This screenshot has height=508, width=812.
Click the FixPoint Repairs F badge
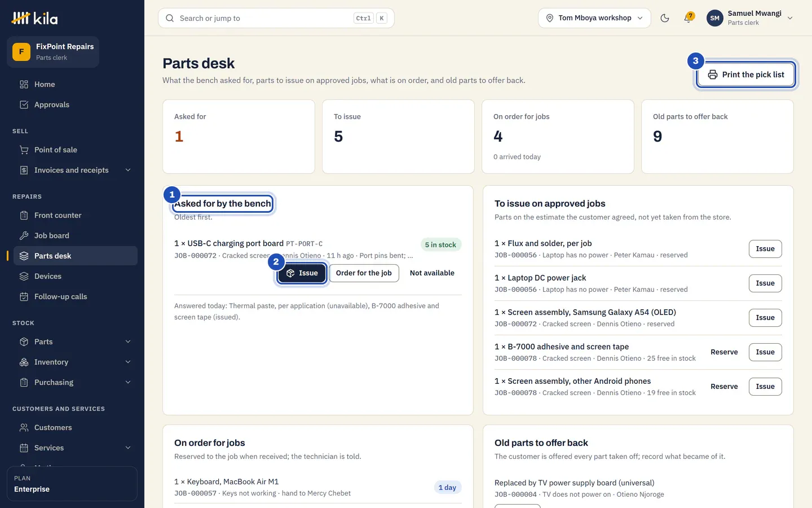(x=21, y=52)
